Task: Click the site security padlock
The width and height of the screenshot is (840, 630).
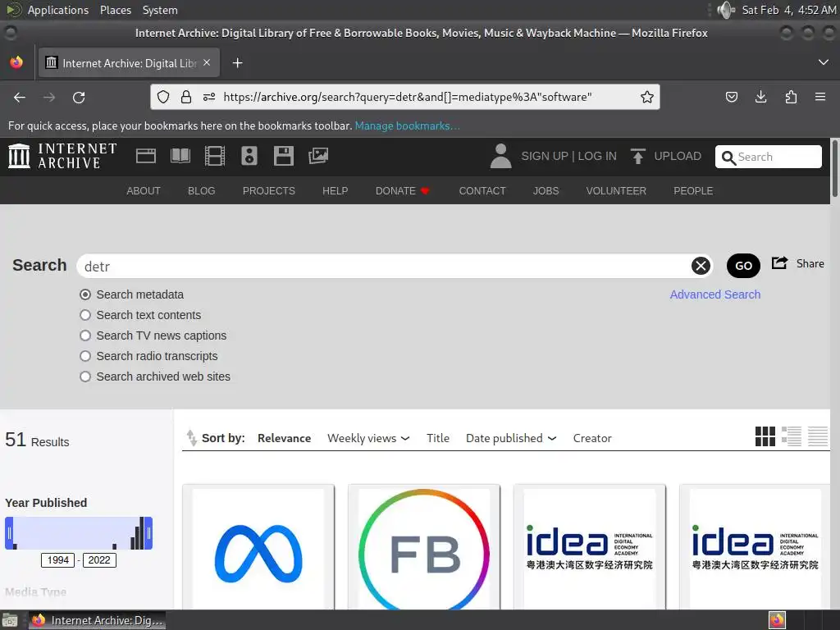Action: [186, 97]
